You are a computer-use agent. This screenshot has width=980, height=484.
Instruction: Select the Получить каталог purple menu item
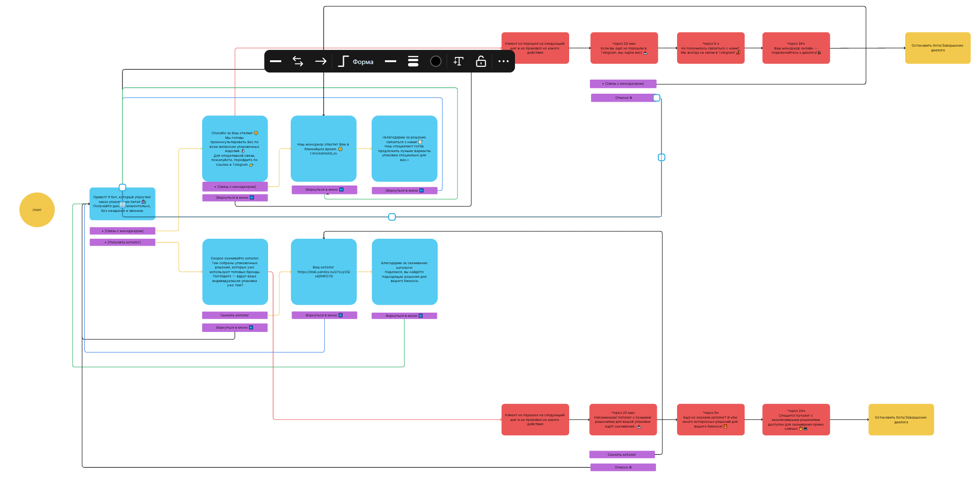122,242
